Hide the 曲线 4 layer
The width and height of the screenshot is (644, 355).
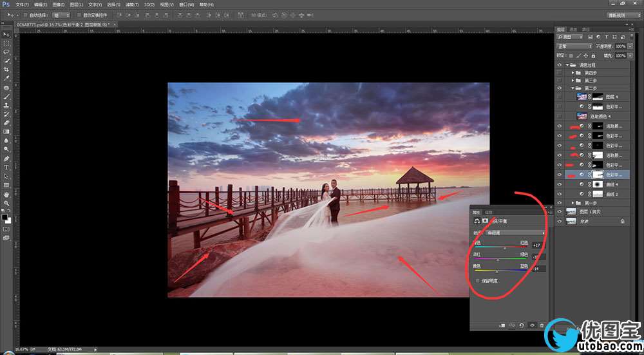[560, 184]
